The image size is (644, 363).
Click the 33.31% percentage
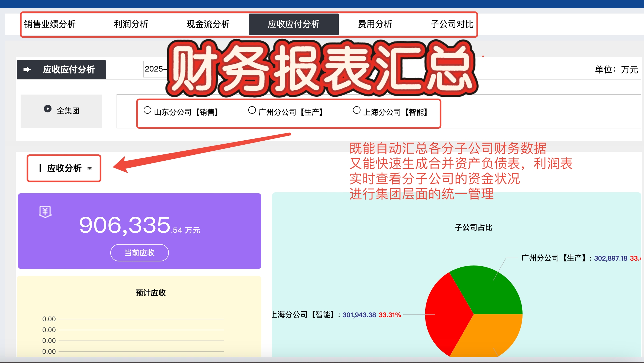pos(389,315)
